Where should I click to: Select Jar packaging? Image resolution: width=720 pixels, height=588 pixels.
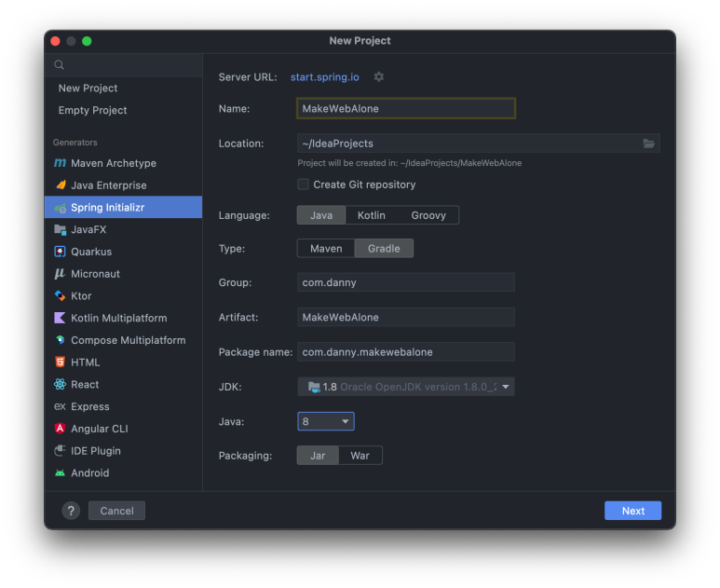pyautogui.click(x=318, y=456)
